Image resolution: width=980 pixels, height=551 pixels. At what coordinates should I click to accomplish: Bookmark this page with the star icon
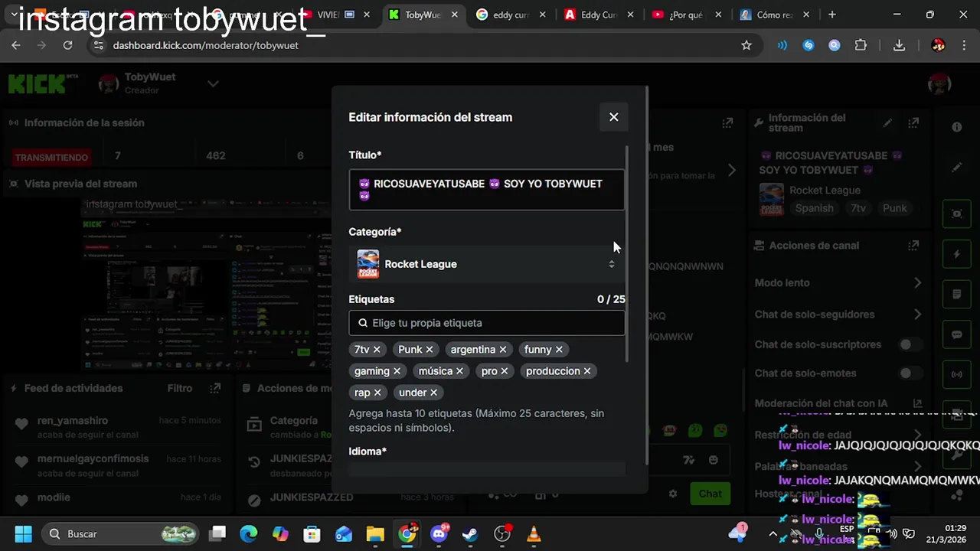click(746, 45)
